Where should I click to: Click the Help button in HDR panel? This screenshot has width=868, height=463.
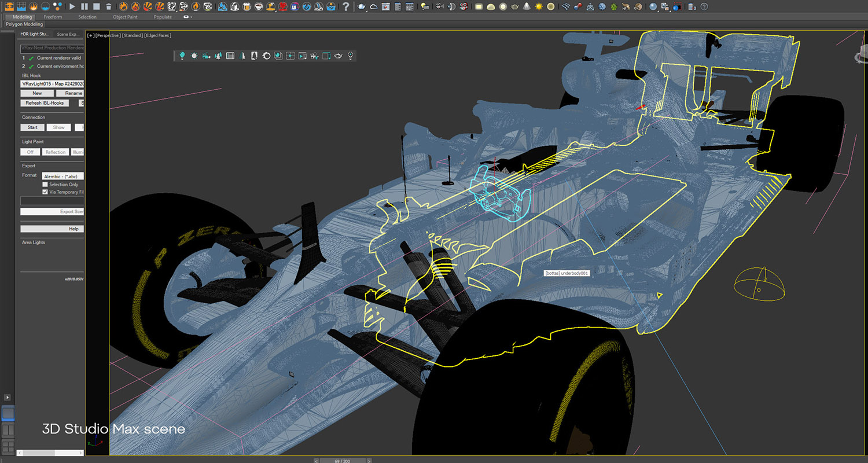tap(52, 229)
